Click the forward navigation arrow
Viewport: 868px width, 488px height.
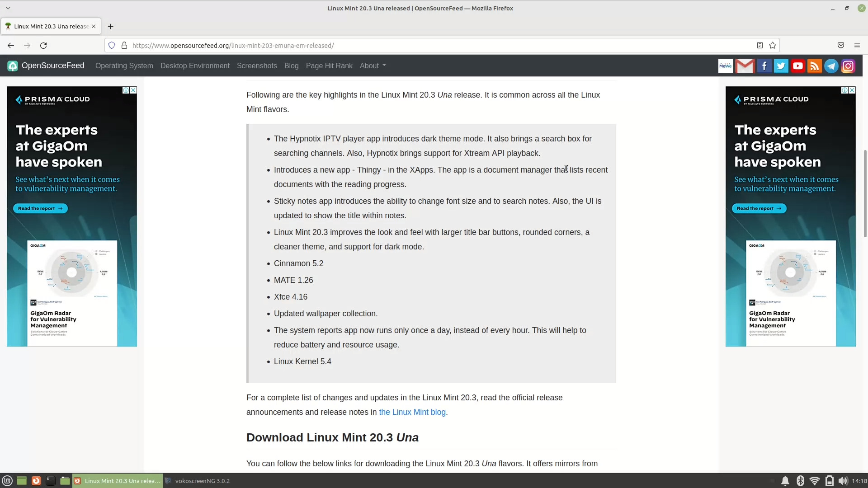27,45
